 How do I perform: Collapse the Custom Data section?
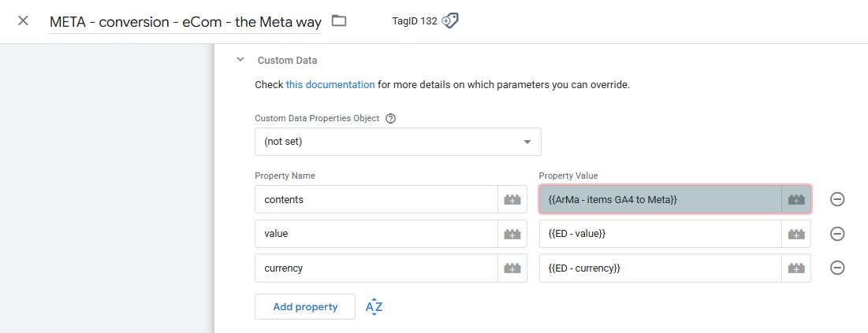click(x=240, y=60)
